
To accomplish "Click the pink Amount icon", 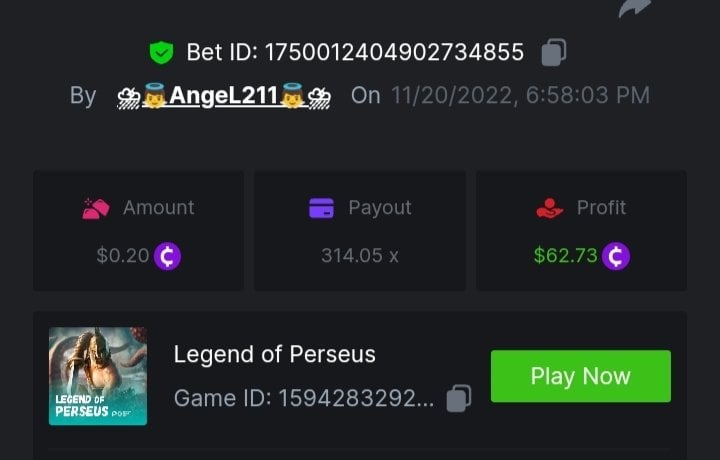I will 96,208.
